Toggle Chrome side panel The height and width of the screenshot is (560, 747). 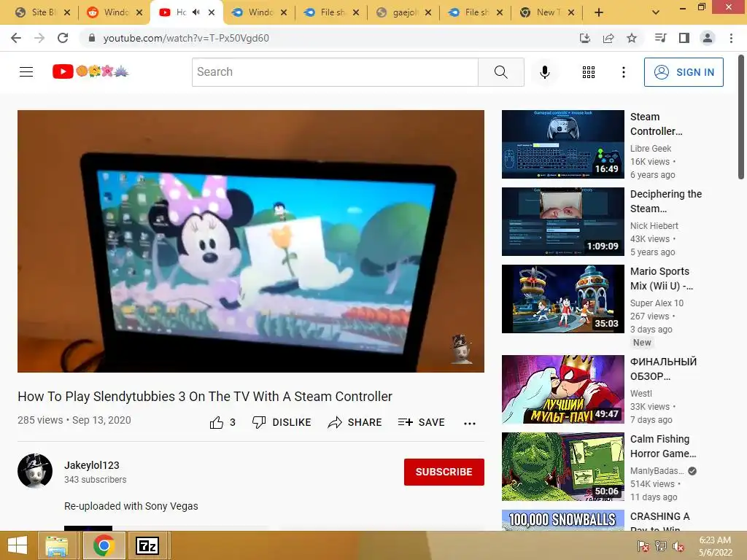[684, 38]
